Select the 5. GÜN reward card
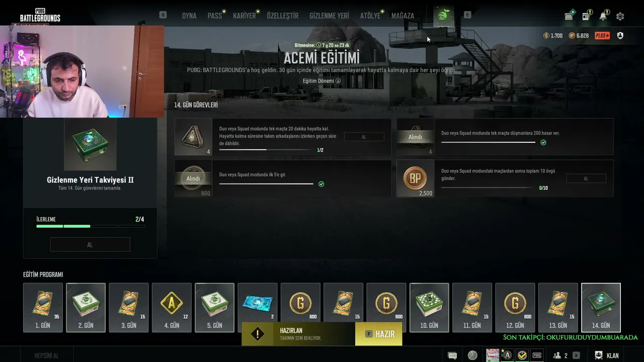Screen dimensions: 644x362 pyautogui.click(x=215, y=308)
